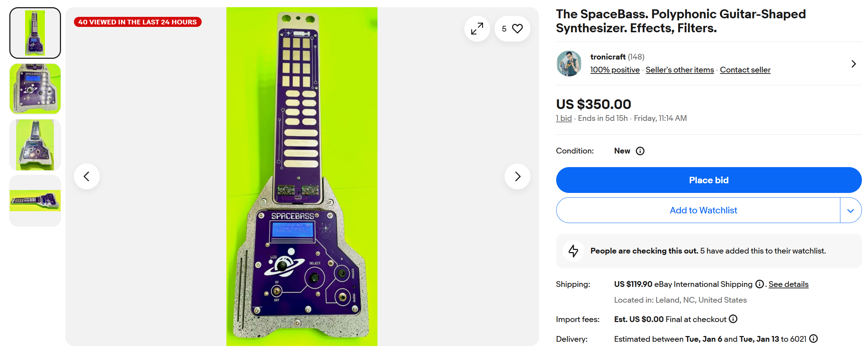Click the delivery estimate info icon
Image resolution: width=868 pixels, height=350 pixels.
click(814, 339)
